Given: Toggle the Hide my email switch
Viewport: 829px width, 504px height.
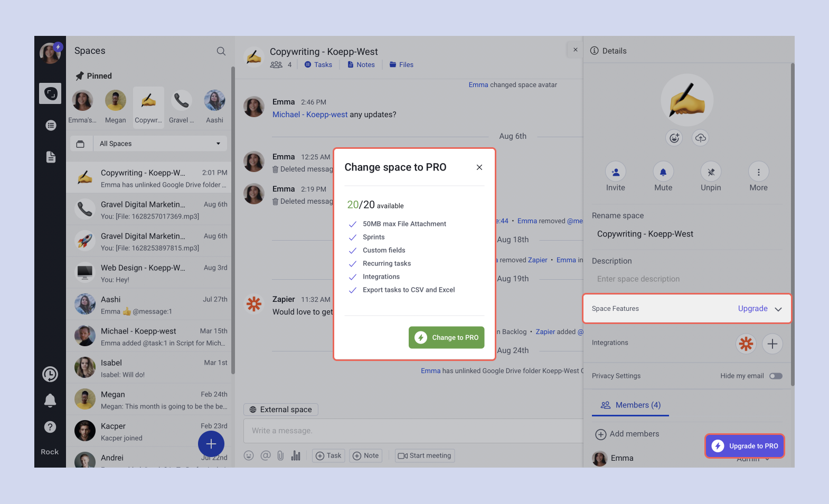Looking at the screenshot, I should tap(775, 376).
